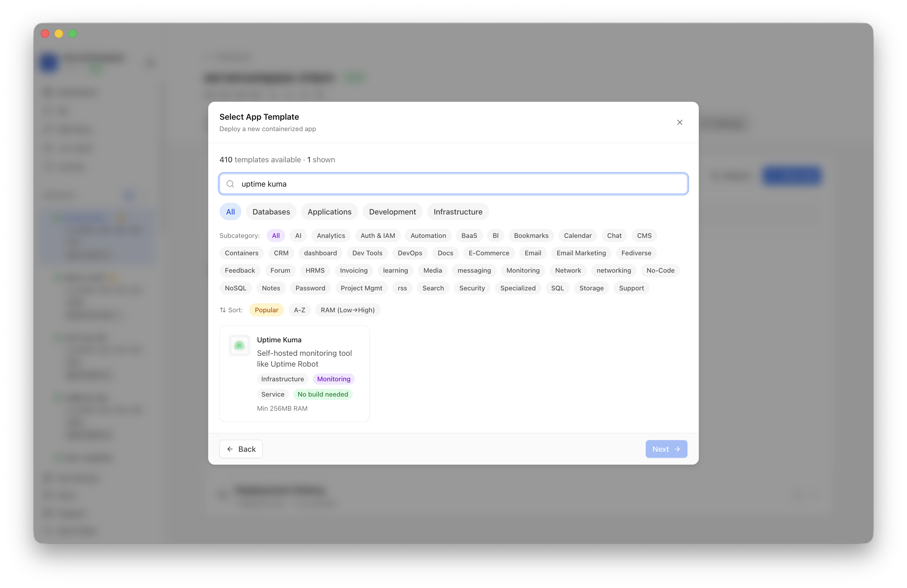907x588 pixels.
Task: Click the Uptime Kuma logo icon
Action: click(239, 345)
